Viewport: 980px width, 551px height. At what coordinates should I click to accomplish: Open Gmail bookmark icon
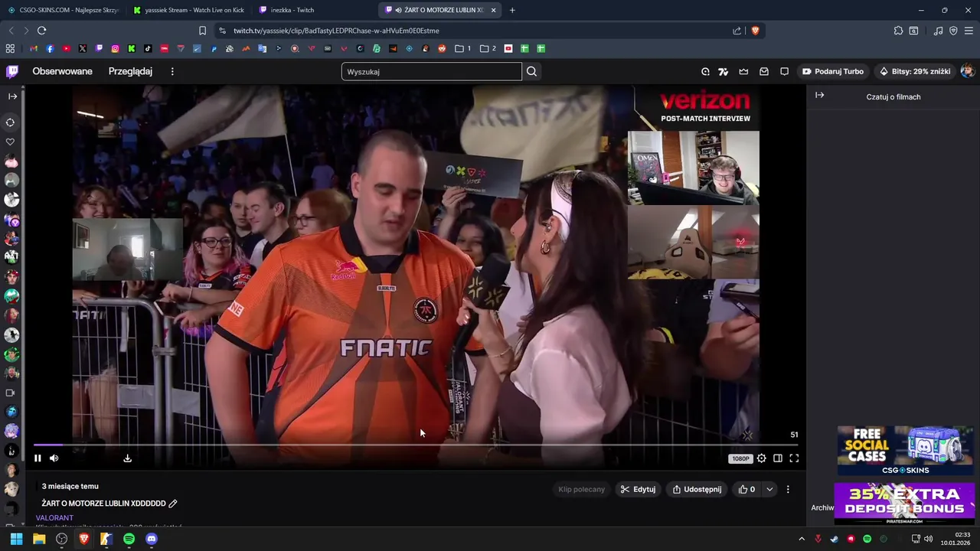pos(34,48)
